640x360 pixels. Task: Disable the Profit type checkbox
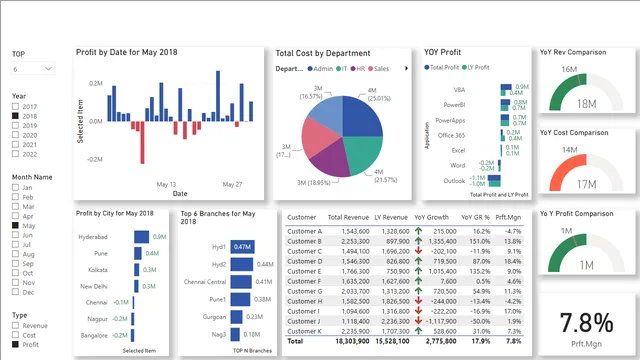16,344
